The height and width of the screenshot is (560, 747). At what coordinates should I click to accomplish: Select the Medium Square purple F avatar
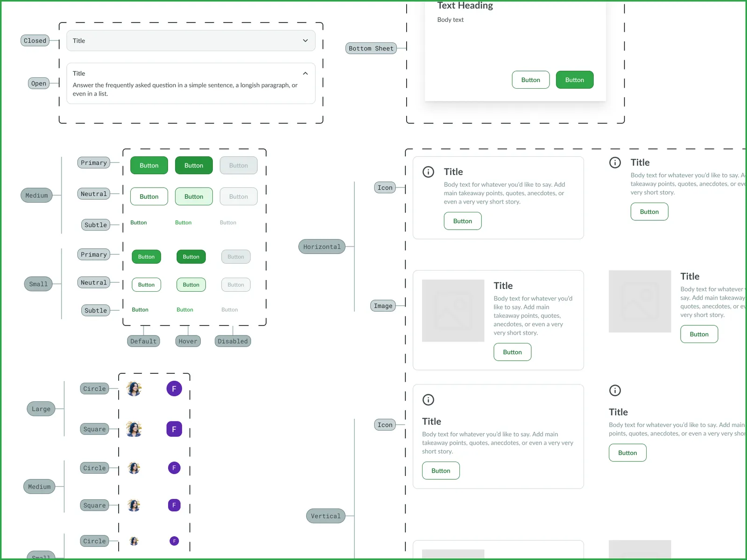click(174, 505)
